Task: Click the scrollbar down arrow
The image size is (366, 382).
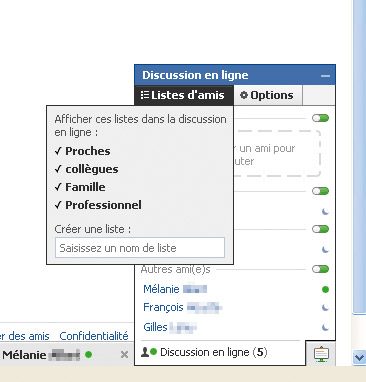Action: pos(359,358)
